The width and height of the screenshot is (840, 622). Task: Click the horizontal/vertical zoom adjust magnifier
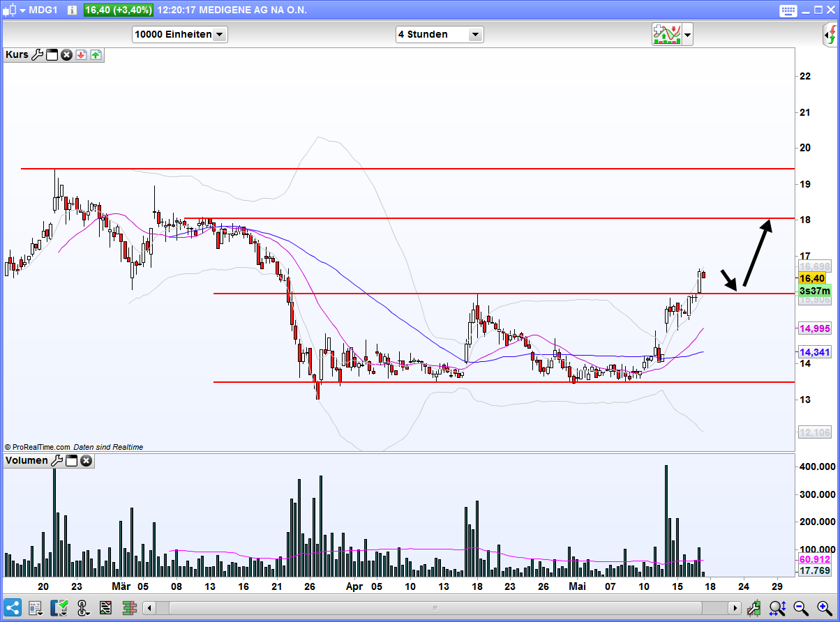point(778,607)
